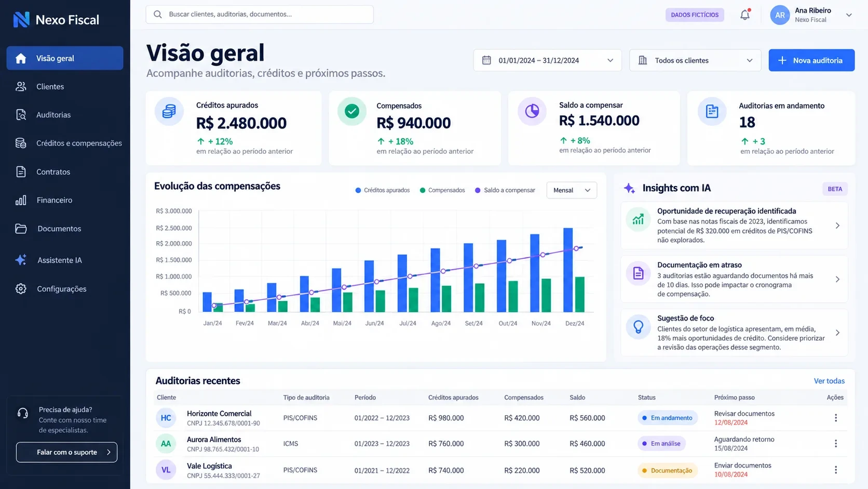
Task: Click the Insights com IA sparkle icon
Action: click(x=630, y=188)
